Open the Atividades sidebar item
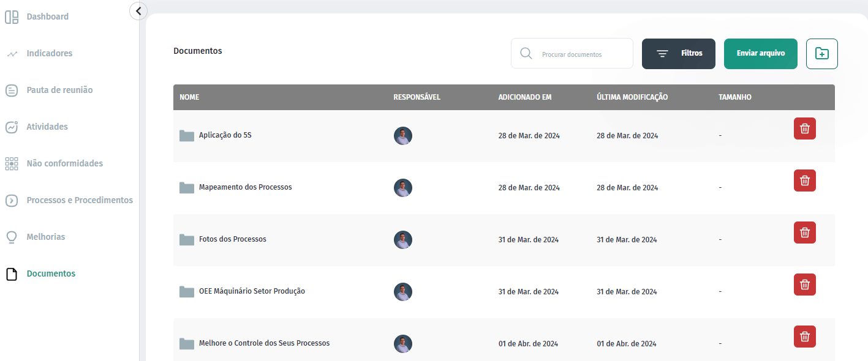The height and width of the screenshot is (361, 868). pos(47,127)
